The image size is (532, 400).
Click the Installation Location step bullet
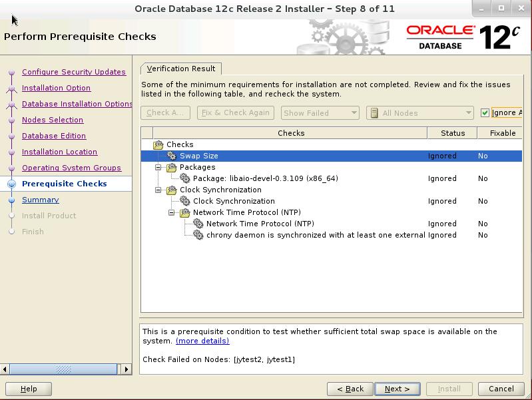pos(11,152)
